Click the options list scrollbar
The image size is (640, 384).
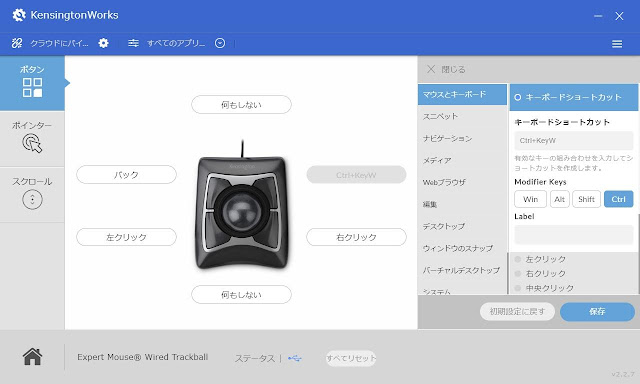click(638, 253)
